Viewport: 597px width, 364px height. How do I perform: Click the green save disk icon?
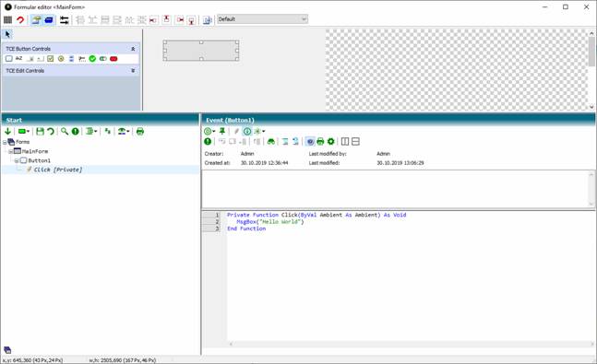pos(40,132)
